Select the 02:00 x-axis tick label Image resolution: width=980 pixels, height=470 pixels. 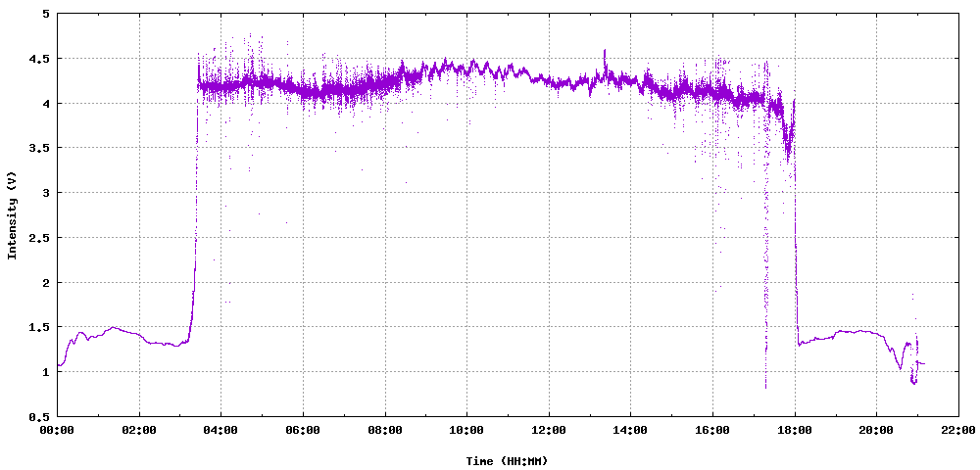139,430
